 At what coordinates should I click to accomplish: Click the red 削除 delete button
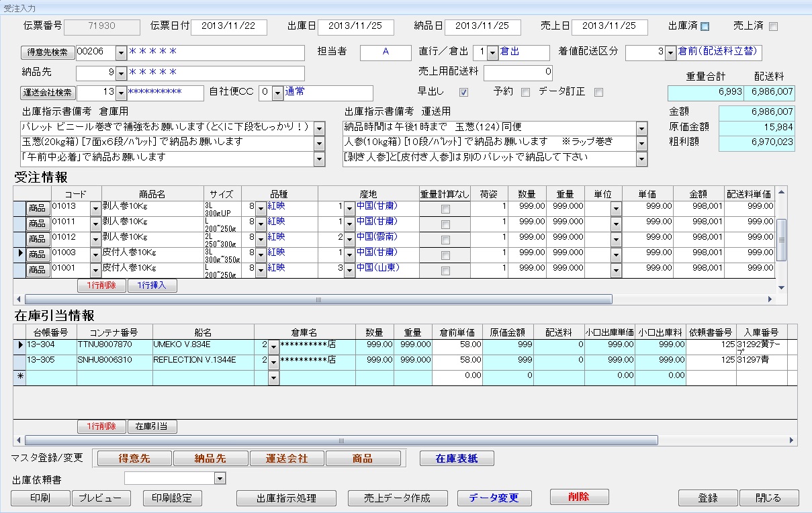[x=579, y=497]
